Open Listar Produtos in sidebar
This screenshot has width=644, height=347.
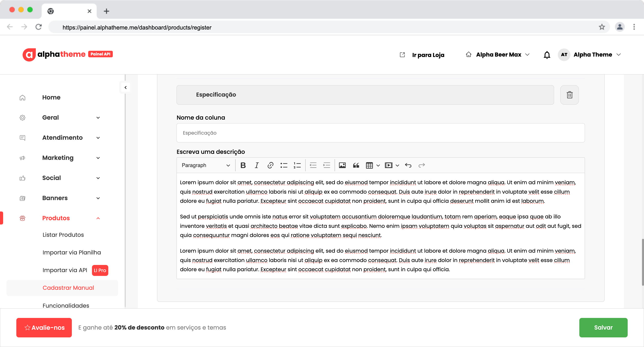(x=63, y=235)
